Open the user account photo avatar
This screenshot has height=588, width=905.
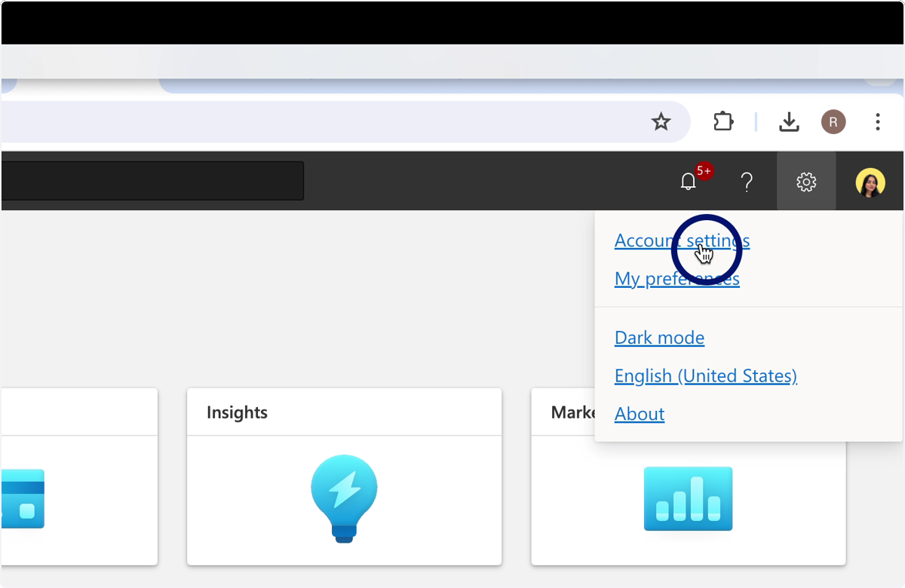(x=870, y=182)
